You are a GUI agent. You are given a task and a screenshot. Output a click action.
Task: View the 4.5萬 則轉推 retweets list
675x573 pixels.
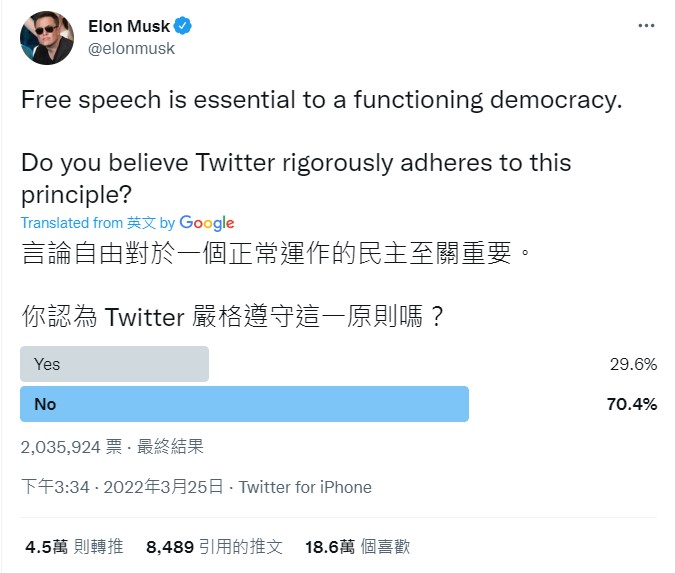pos(74,547)
